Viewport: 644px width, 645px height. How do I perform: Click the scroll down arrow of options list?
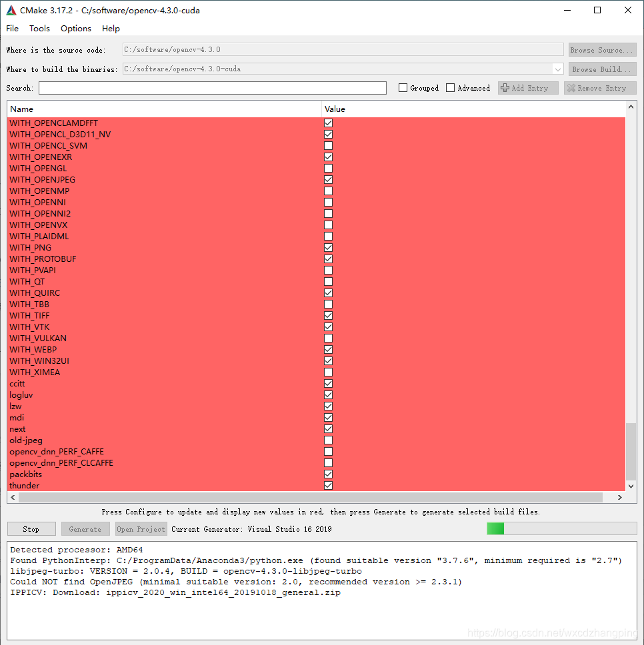(631, 486)
